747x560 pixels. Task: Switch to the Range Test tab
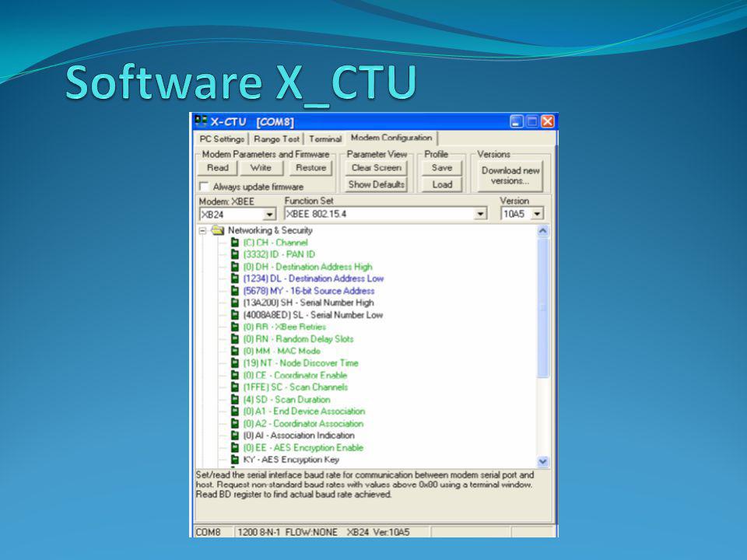tap(276, 138)
